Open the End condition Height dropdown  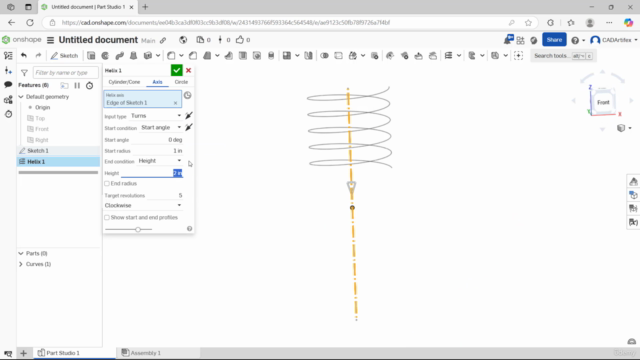[x=160, y=161]
